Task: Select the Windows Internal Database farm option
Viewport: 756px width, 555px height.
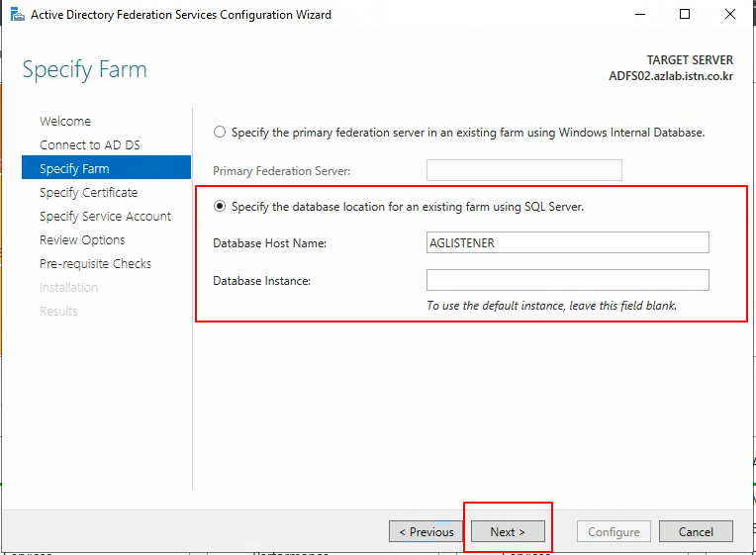Action: [220, 132]
